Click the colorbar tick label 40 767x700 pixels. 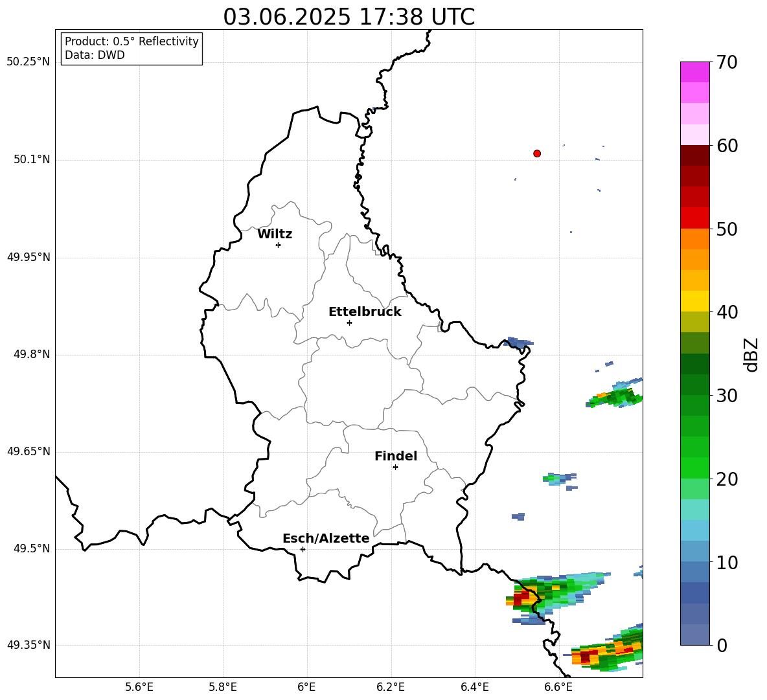pos(727,312)
